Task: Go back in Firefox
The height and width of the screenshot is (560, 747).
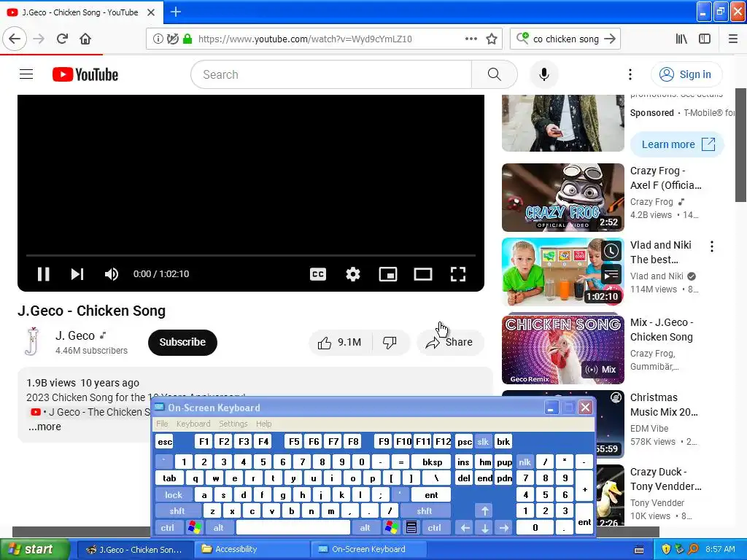Action: (x=15, y=39)
